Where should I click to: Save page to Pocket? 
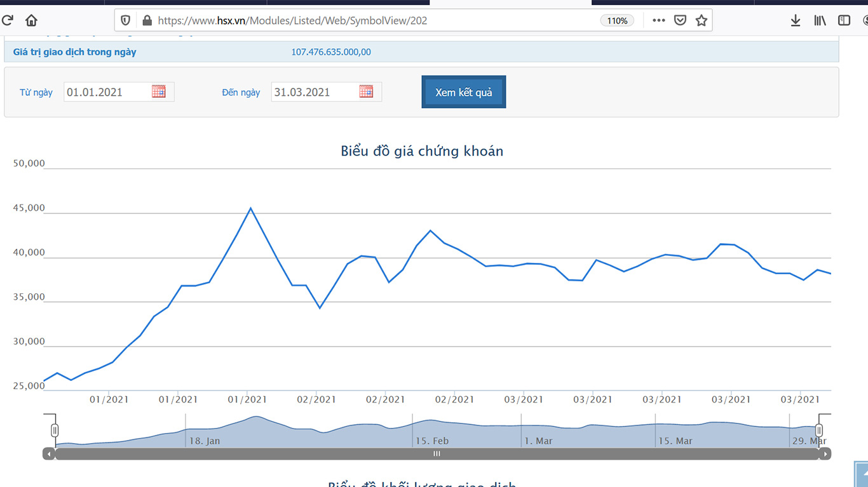680,20
